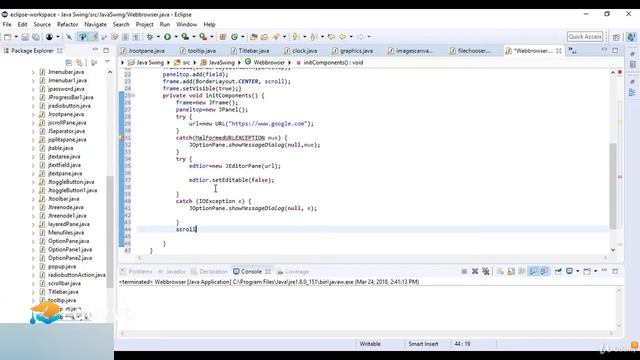Image resolution: width=640 pixels, height=360 pixels.
Task: Open the Project menu
Action: coord(144,24)
